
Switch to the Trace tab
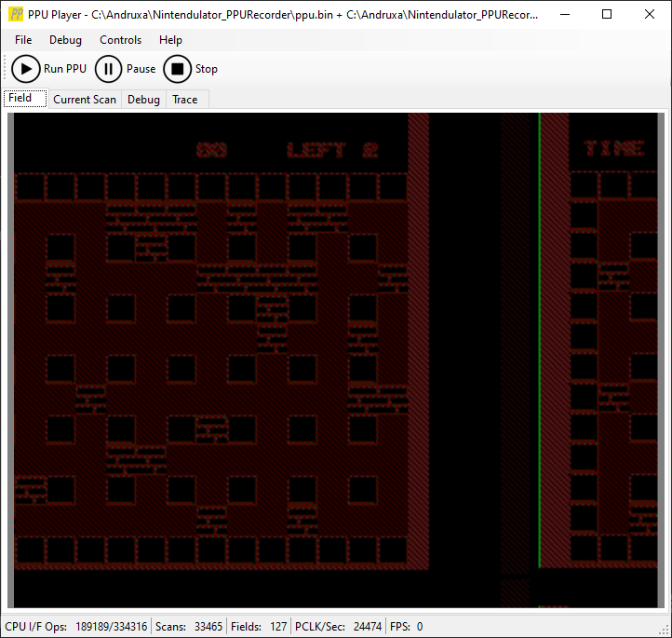pos(185,100)
